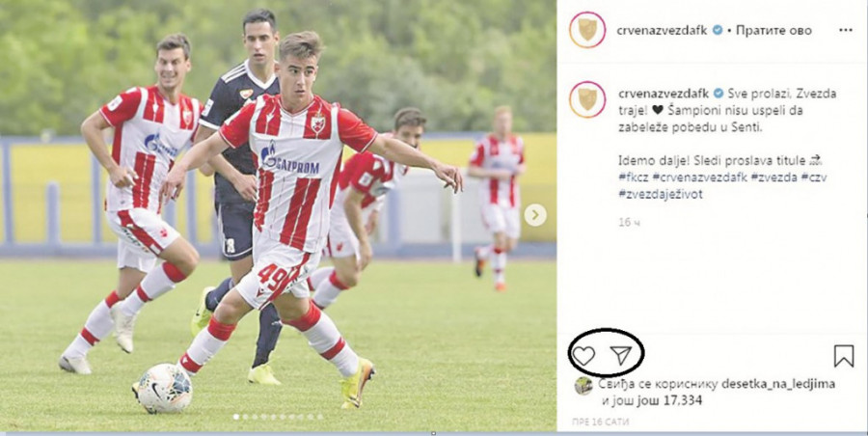This screenshot has height=436, width=868.
Task: Like the post with the heart icon
Action: (583, 355)
